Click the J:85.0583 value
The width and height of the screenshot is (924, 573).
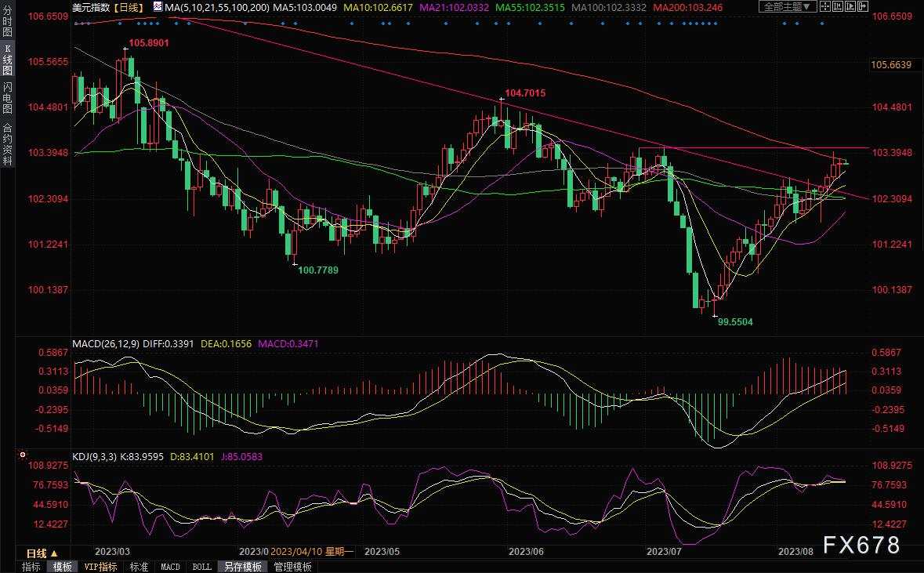click(241, 457)
